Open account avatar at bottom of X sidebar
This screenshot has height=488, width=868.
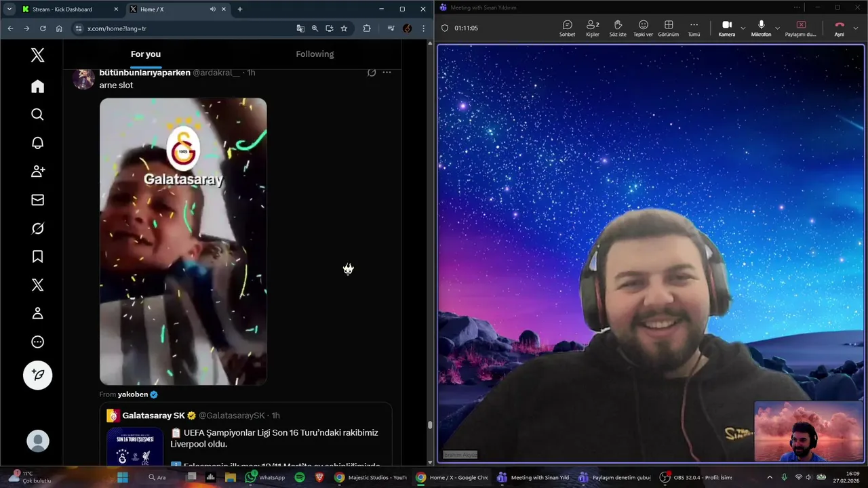[38, 441]
